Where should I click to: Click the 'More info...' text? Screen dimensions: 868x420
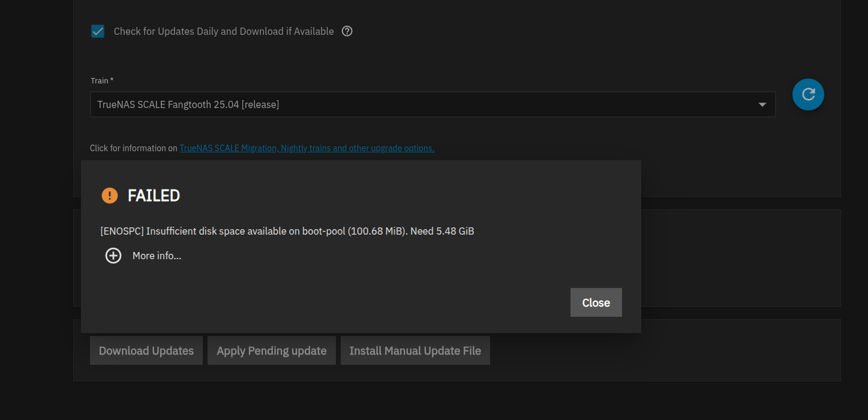[157, 256]
